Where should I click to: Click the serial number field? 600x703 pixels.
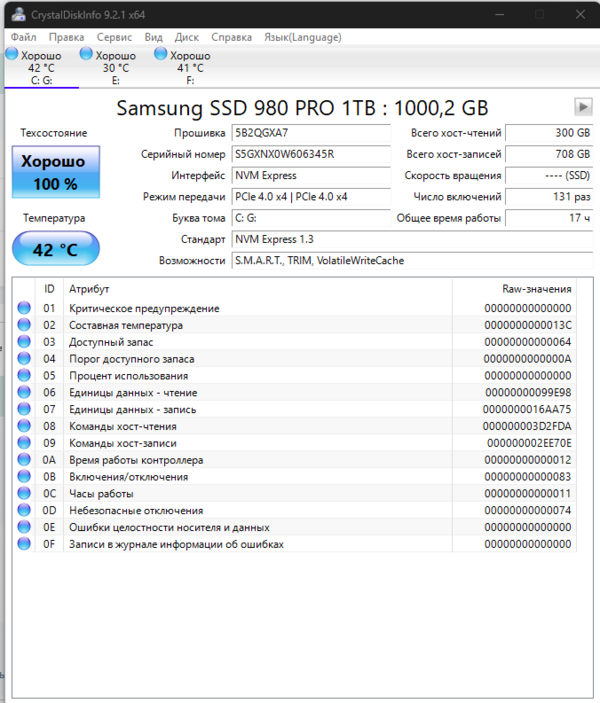pyautogui.click(x=310, y=155)
